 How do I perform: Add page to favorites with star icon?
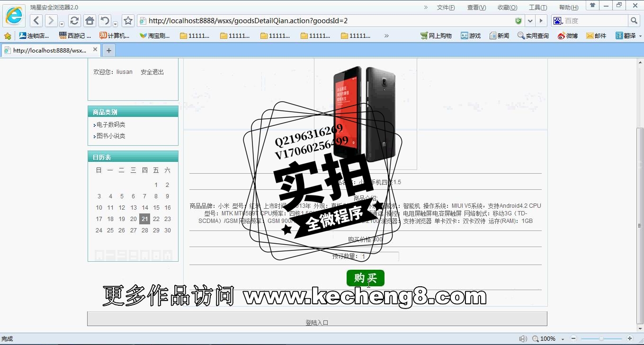[128, 21]
